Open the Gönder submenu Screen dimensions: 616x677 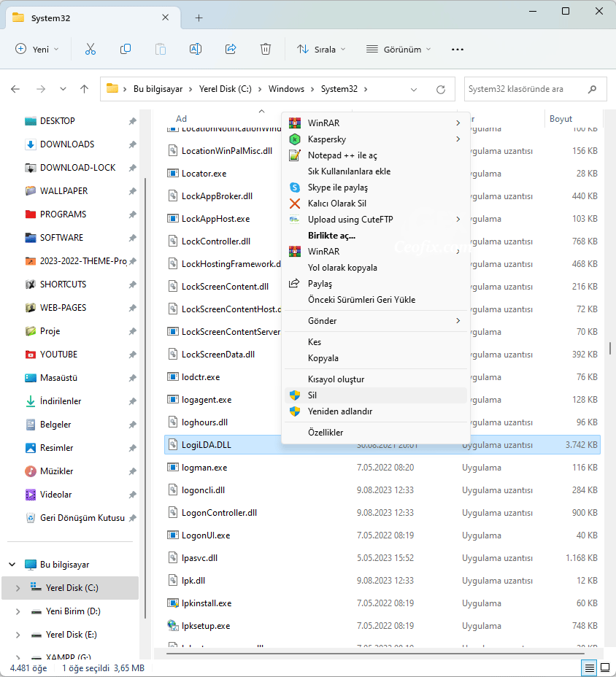[x=376, y=321]
